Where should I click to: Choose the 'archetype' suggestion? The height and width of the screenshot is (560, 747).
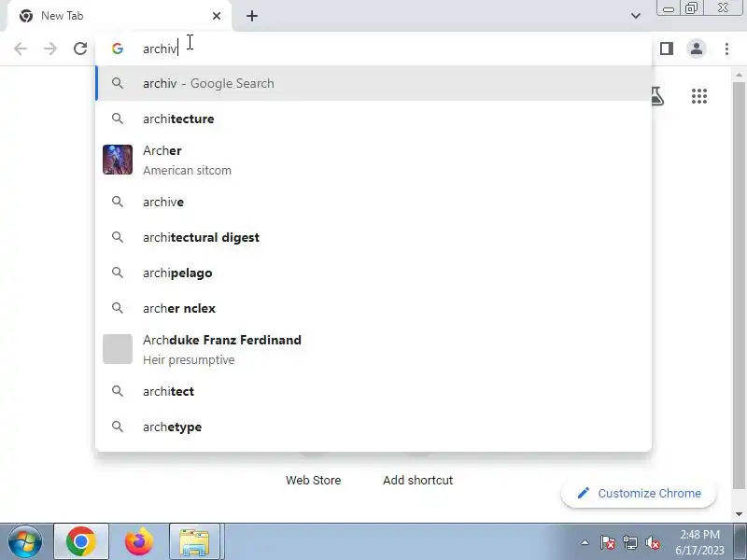pyautogui.click(x=373, y=427)
